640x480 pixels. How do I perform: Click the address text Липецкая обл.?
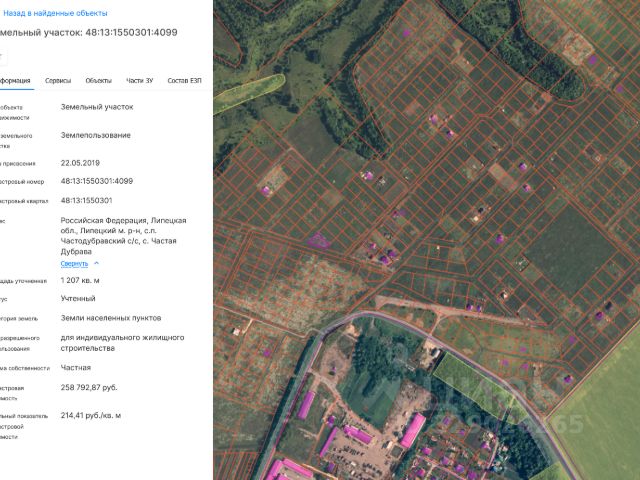[124, 225]
